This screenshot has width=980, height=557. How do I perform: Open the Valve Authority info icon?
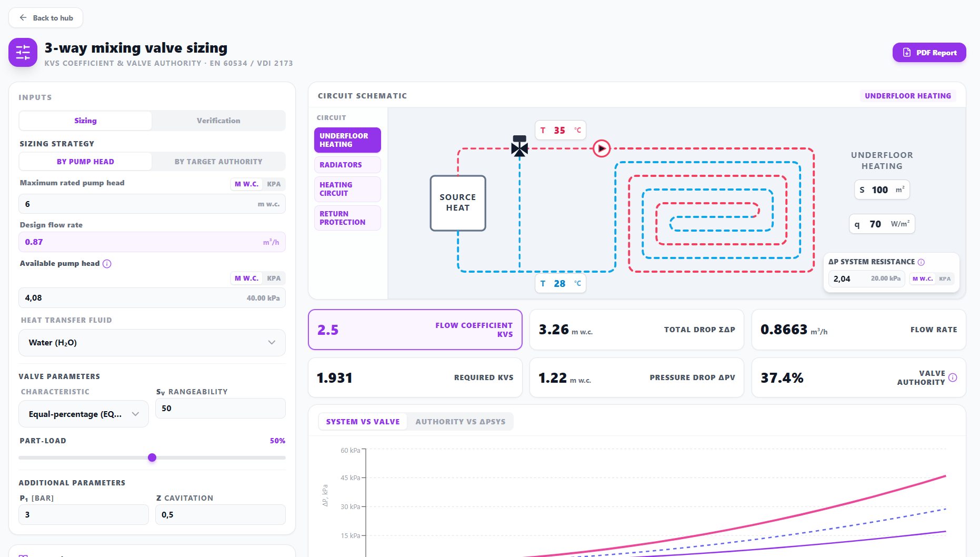(953, 377)
